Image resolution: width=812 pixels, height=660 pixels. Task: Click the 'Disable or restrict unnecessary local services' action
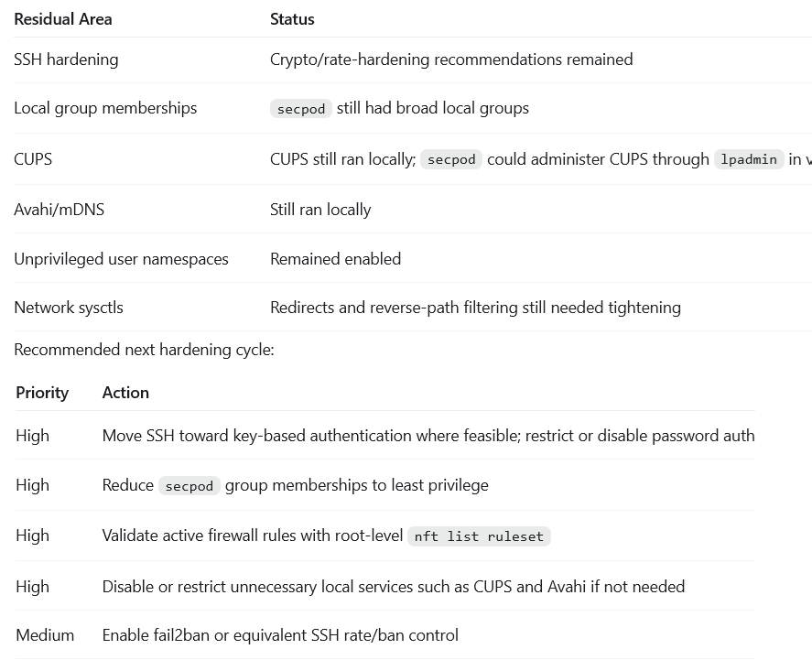(394, 587)
